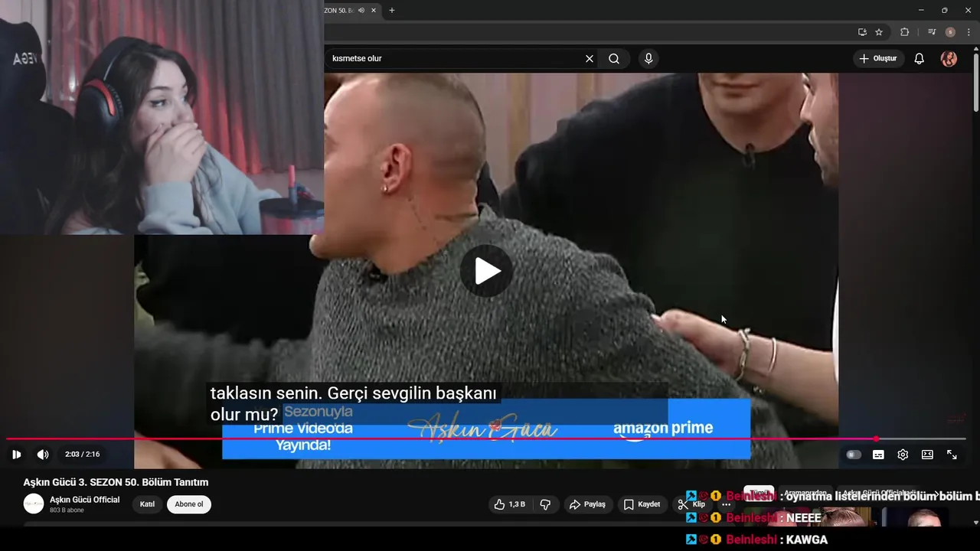Open the Chrome extensions puzzle icon
This screenshot has width=980, height=551.
tap(904, 32)
